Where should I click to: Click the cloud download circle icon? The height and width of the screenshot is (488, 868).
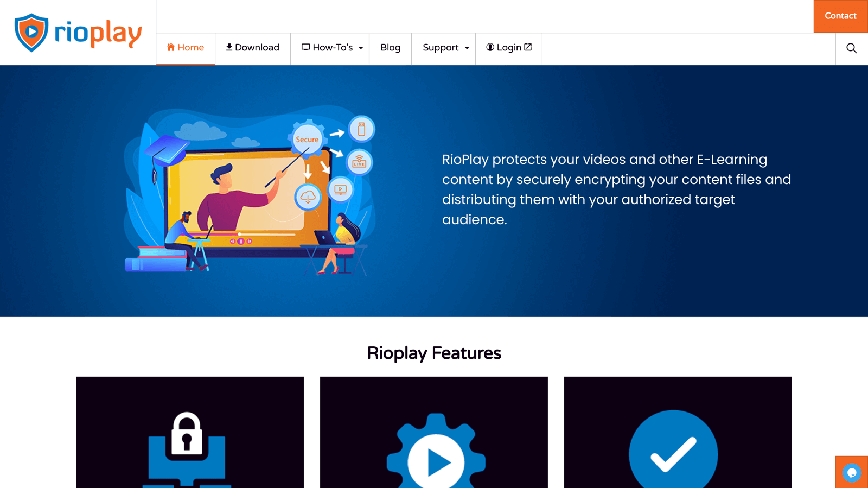point(308,197)
